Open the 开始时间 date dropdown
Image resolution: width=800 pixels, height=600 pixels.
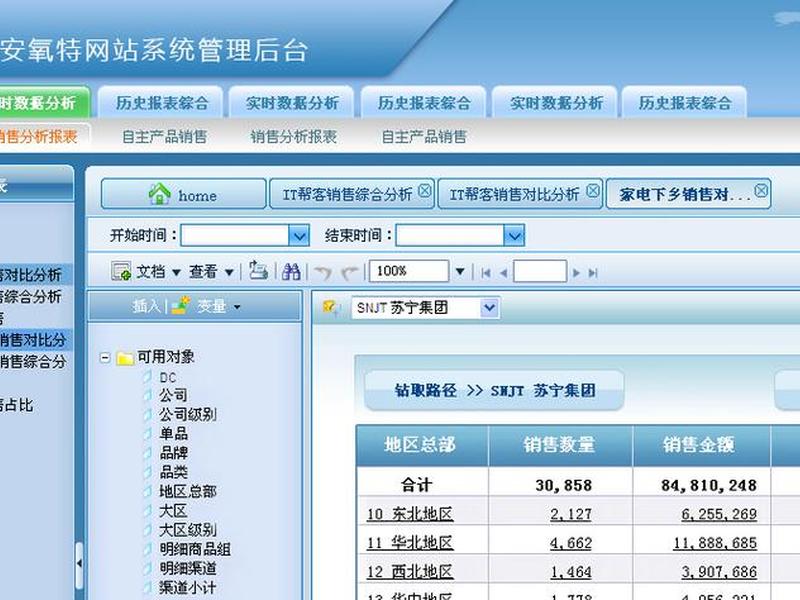pos(299,236)
